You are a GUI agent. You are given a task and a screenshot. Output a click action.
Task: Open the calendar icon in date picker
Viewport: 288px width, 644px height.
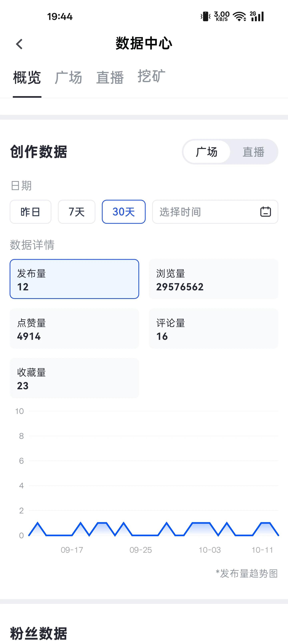265,211
